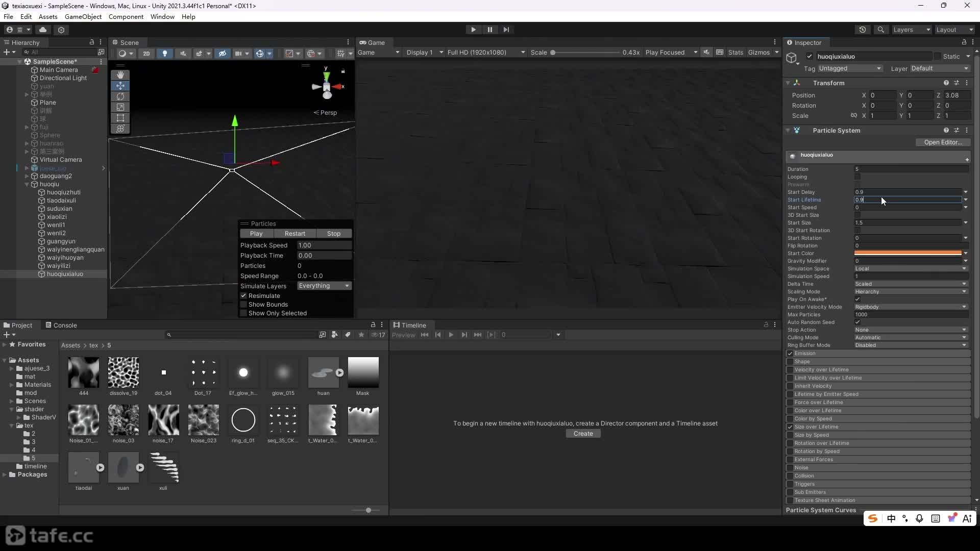Screen dimensions: 980x551
Task: Open Undo History icon
Action: [x=863, y=30]
